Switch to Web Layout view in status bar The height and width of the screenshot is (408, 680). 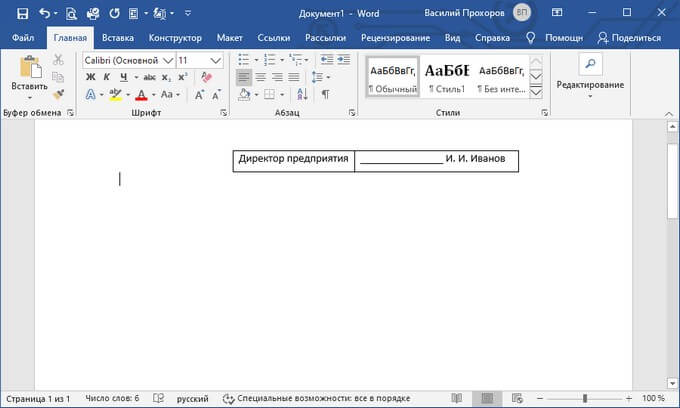coord(517,398)
